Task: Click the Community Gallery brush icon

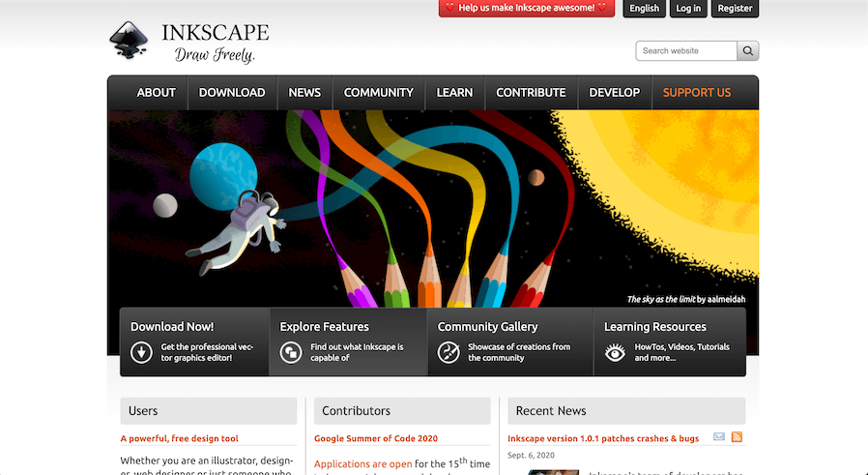Action: [x=448, y=352]
